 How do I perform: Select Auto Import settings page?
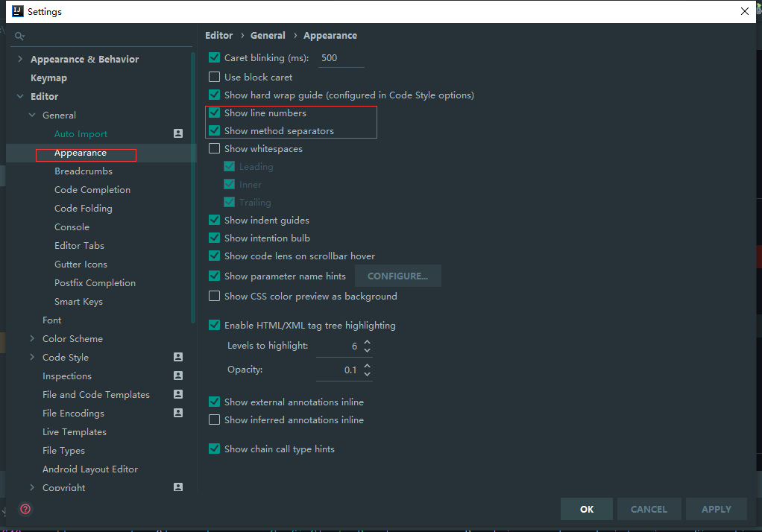coord(81,133)
